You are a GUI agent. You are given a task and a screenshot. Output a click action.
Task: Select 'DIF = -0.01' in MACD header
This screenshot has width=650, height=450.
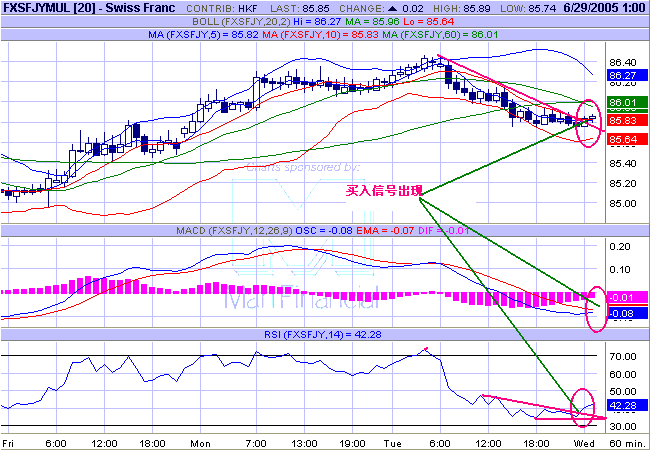[x=443, y=230]
